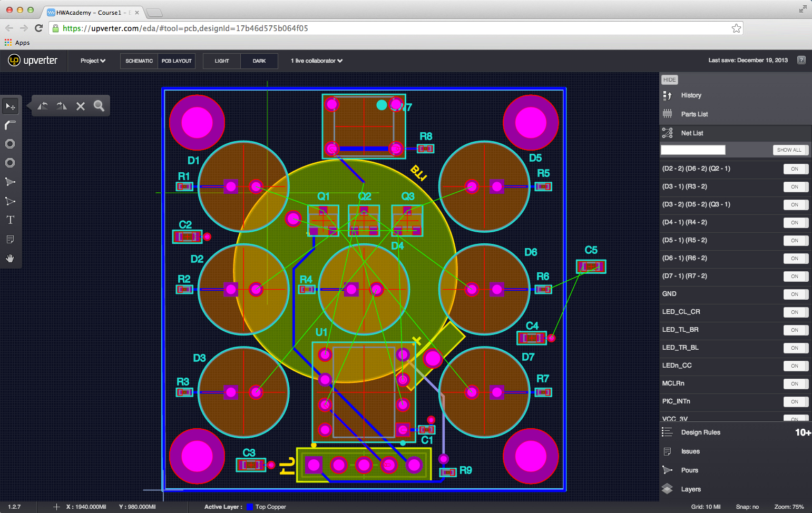Turn off the MCLRn net toggle

click(795, 384)
